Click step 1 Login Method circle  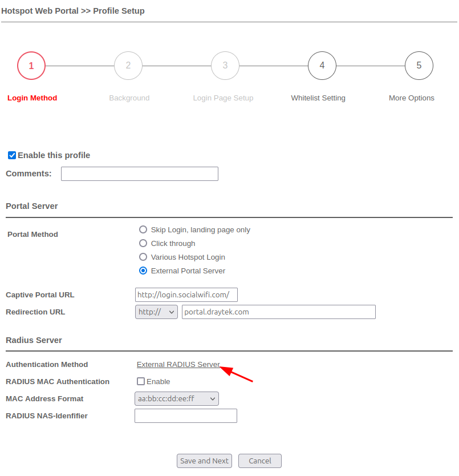(31, 66)
